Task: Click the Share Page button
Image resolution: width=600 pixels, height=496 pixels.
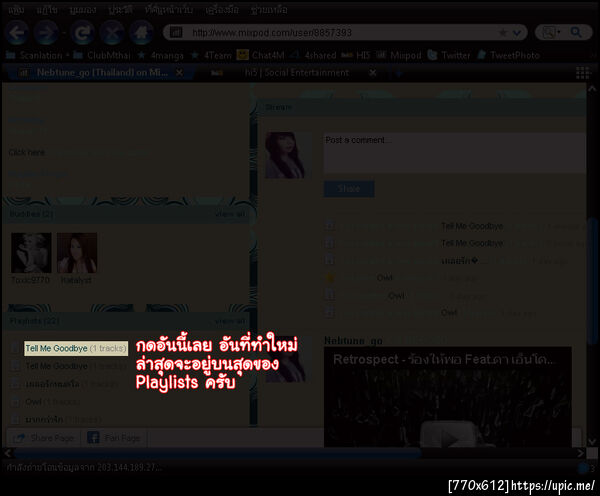Action: (x=44, y=437)
